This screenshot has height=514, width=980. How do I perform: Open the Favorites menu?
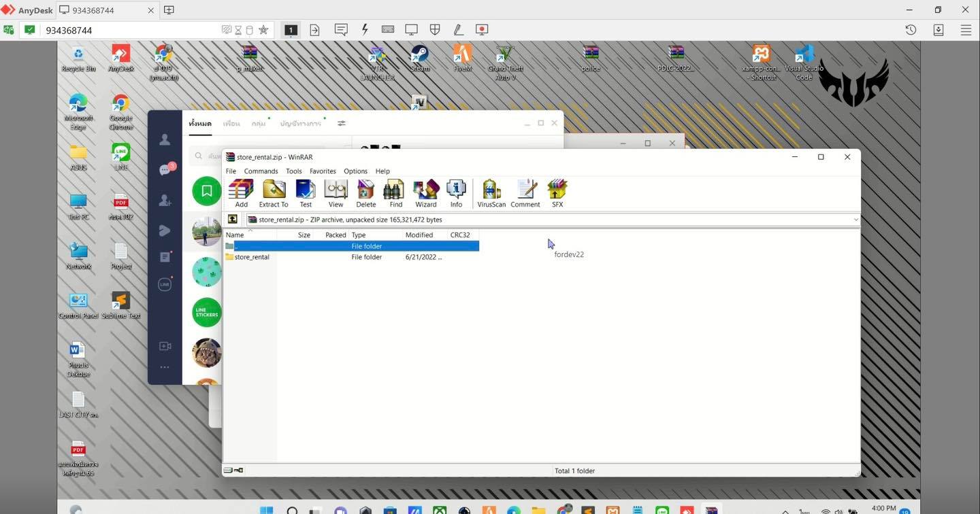tap(323, 171)
